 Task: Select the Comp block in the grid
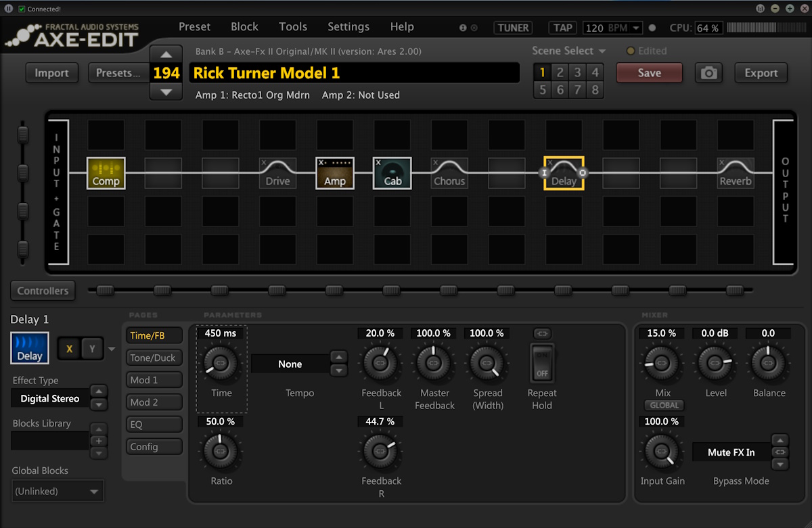coord(106,173)
